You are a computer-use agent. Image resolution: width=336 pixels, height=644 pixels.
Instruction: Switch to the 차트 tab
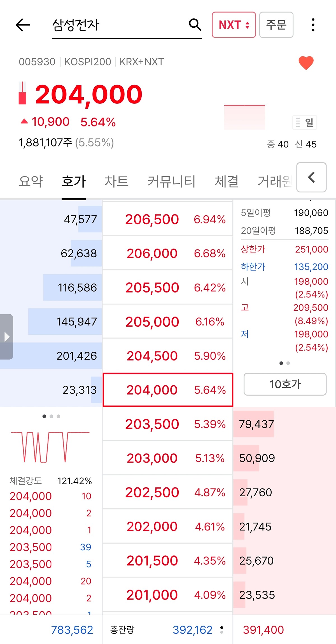[116, 181]
